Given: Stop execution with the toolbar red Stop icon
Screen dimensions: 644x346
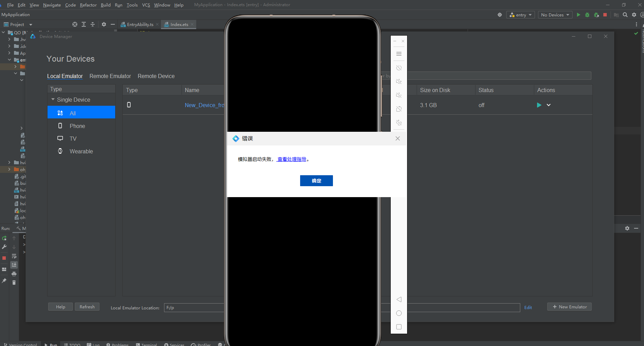Looking at the screenshot, I should click(x=605, y=15).
